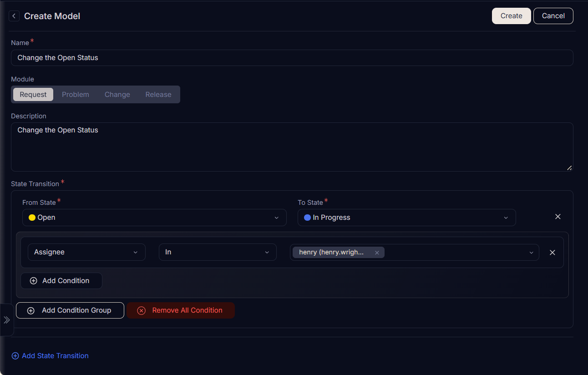Click the To State label
This screenshot has height=375, width=588.
310,203
